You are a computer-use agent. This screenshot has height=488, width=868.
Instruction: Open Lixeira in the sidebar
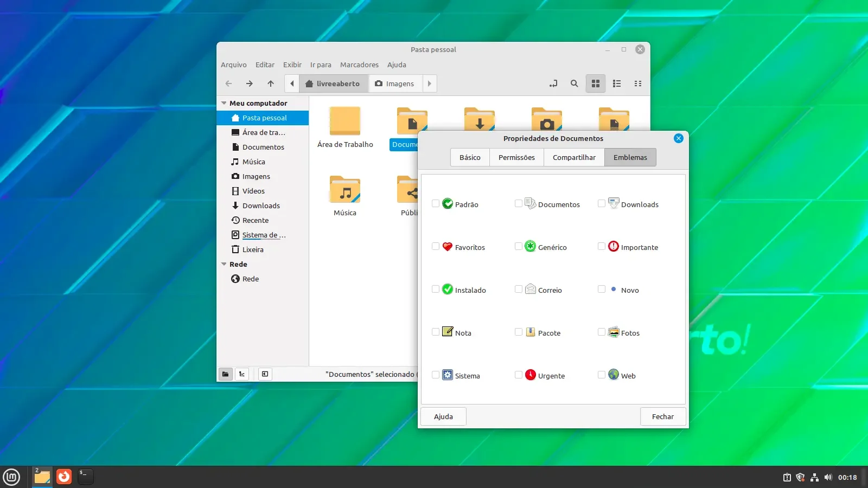click(263, 249)
